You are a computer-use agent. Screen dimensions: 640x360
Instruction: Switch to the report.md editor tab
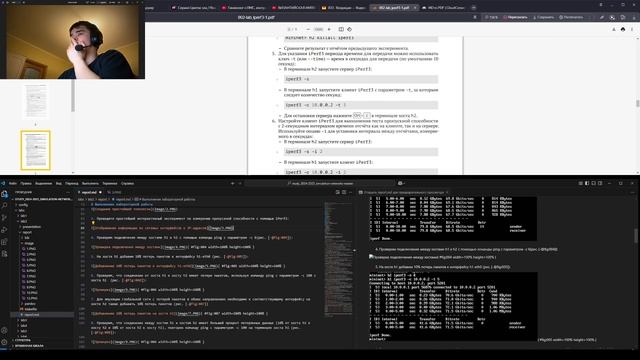(x=90, y=192)
